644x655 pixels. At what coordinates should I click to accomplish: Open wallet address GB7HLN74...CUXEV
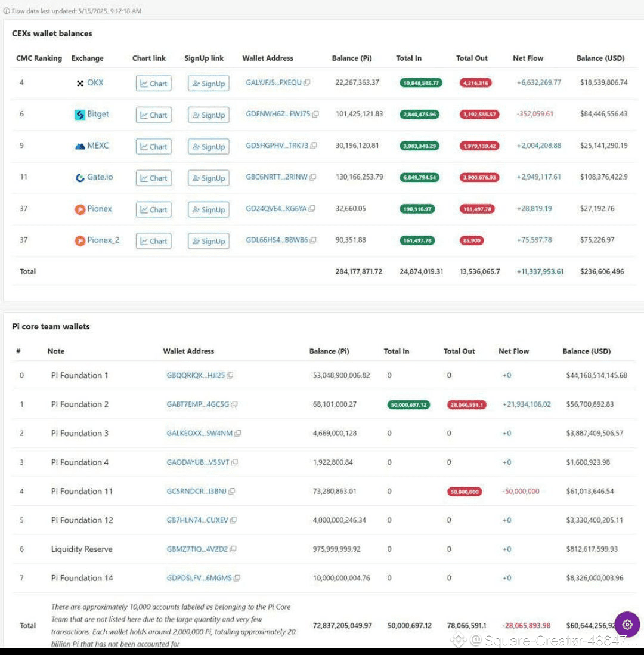coord(197,520)
